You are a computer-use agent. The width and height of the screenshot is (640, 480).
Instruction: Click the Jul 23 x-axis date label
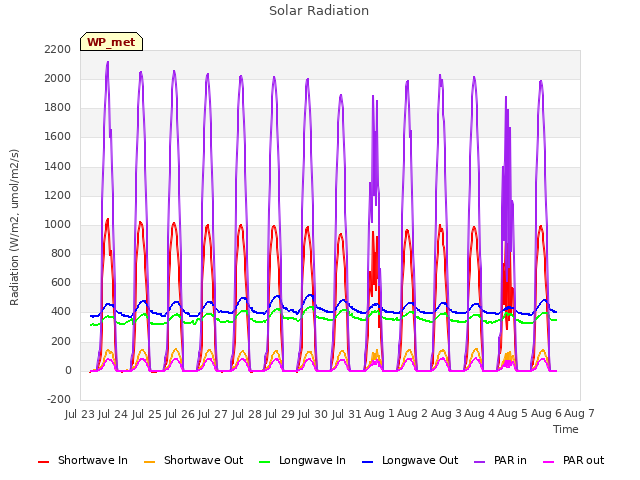[80, 414]
